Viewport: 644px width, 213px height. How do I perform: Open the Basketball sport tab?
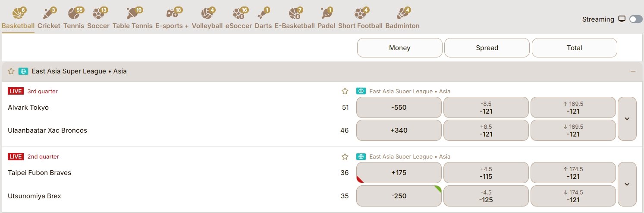pos(18,17)
